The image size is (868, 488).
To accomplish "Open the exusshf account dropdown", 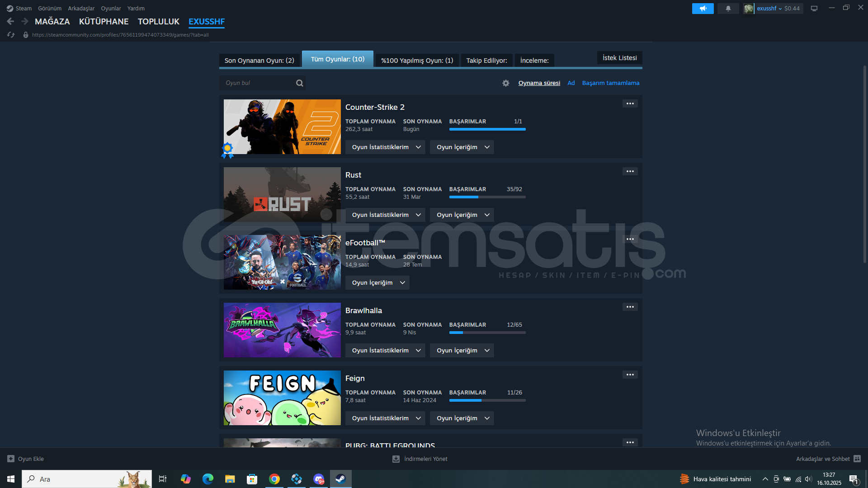I will (x=769, y=9).
